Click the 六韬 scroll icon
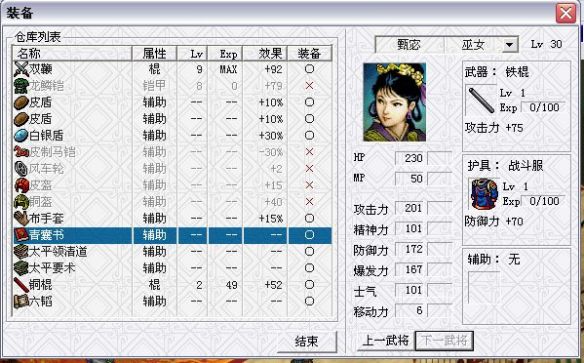This screenshot has height=363, width=584. point(21,301)
